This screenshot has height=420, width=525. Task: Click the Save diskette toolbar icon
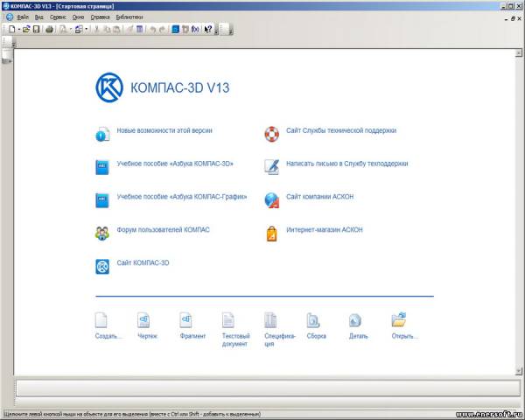point(36,30)
